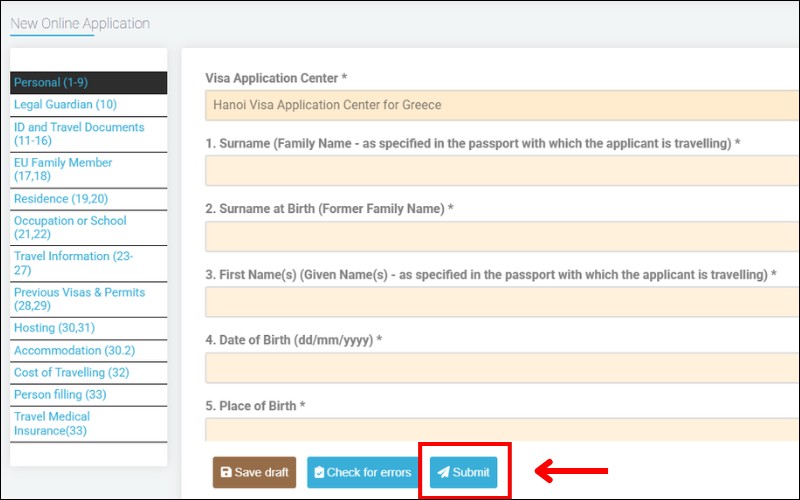This screenshot has height=500, width=800.
Task: Click the clipboard icon on Check for errors
Action: pyautogui.click(x=318, y=473)
